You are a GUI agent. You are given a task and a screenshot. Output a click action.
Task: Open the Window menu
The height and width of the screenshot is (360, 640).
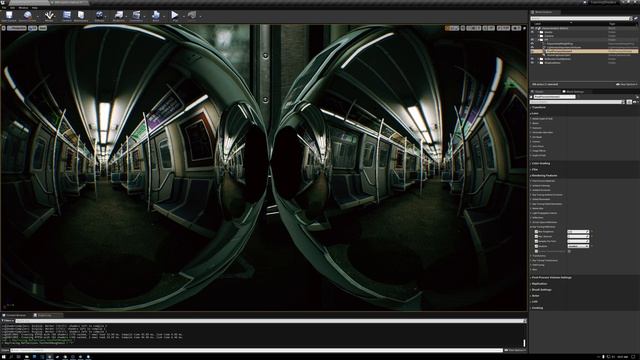(x=23, y=8)
